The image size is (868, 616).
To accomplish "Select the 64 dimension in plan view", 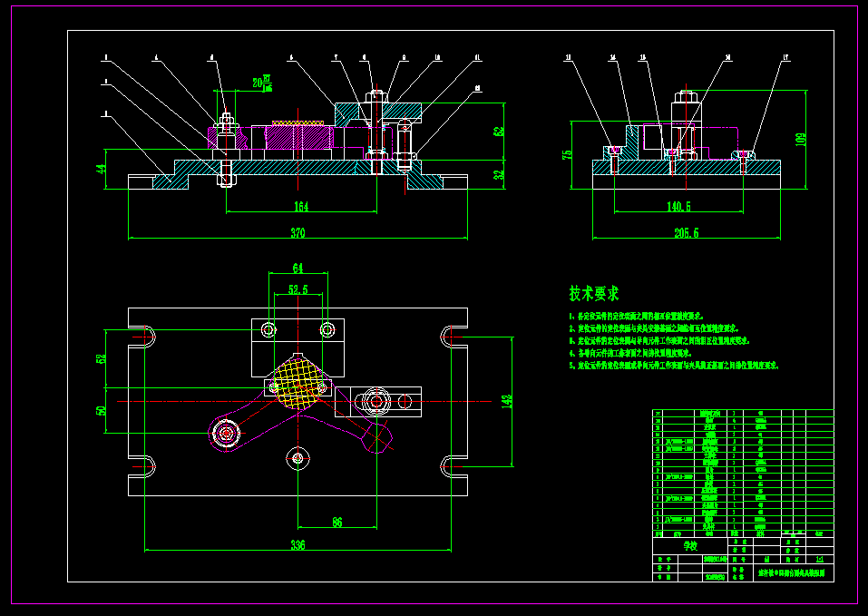I will pos(297,269).
